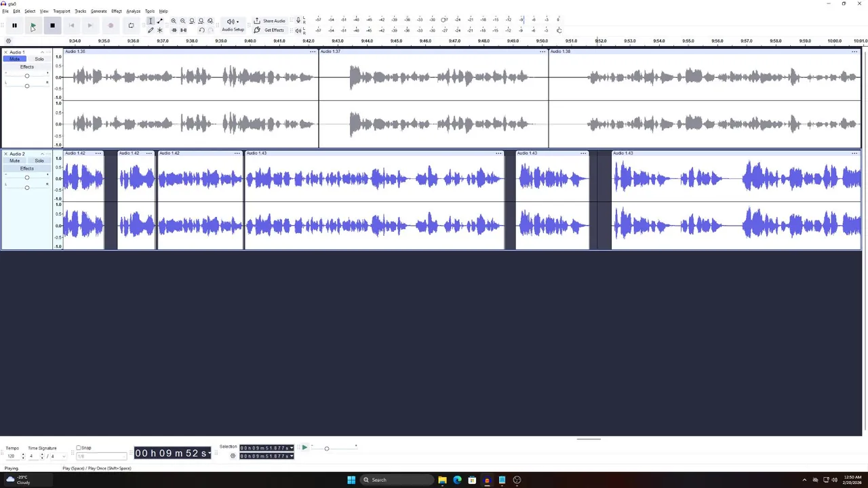Open the Tracks menu

81,11
